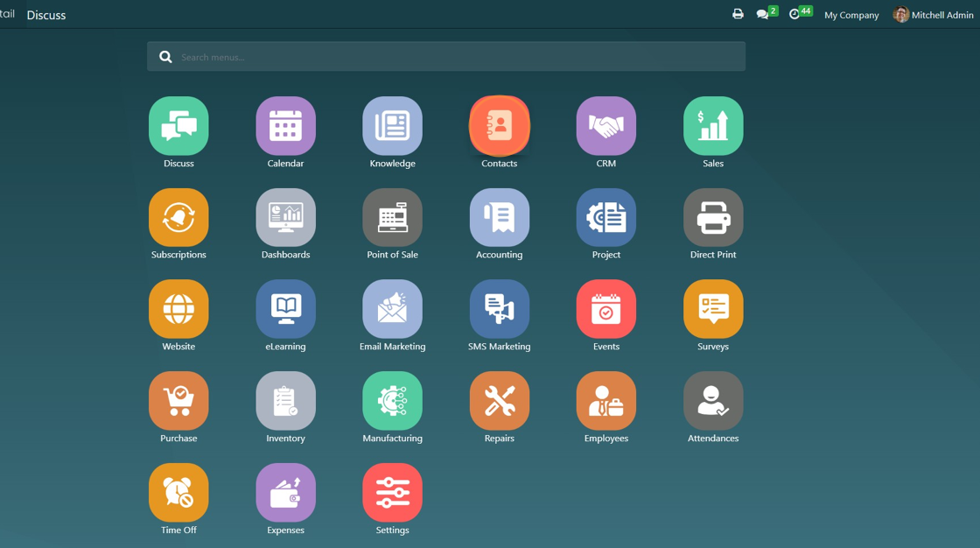Focus the Search menus field
Screen dimensions: 980x548
tap(446, 56)
